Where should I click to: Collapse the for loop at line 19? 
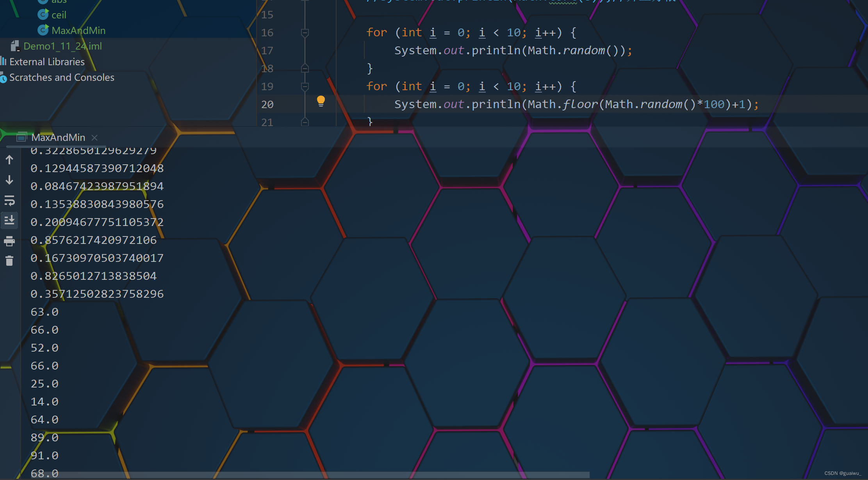tap(305, 87)
